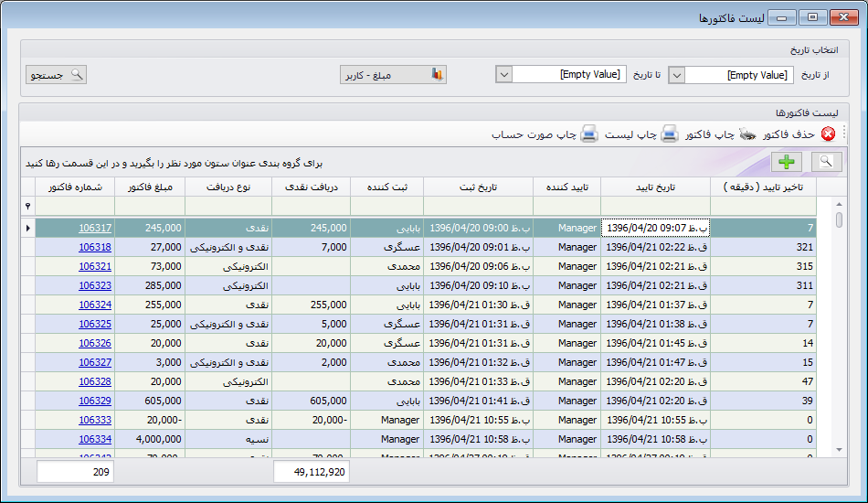Click the magnifier button beside green plus
The height and width of the screenshot is (503, 868).
tap(827, 162)
